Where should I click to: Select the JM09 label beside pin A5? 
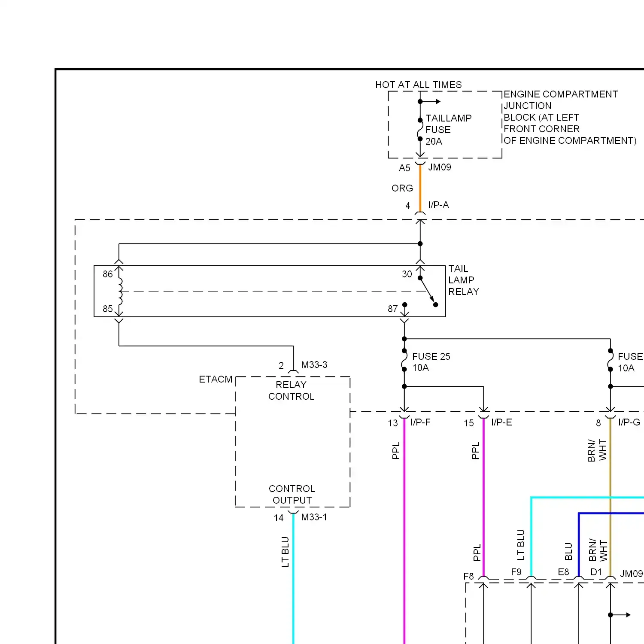click(439, 167)
